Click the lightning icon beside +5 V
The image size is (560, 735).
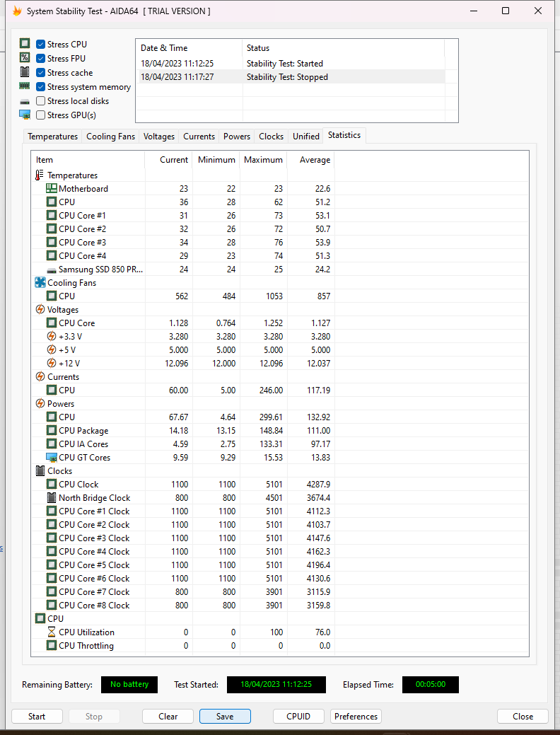coord(52,349)
